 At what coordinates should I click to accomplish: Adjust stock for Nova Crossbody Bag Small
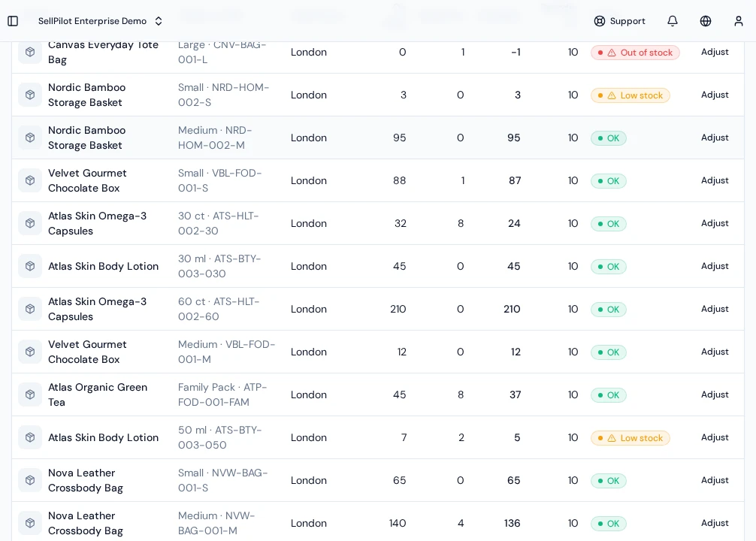[x=715, y=480]
